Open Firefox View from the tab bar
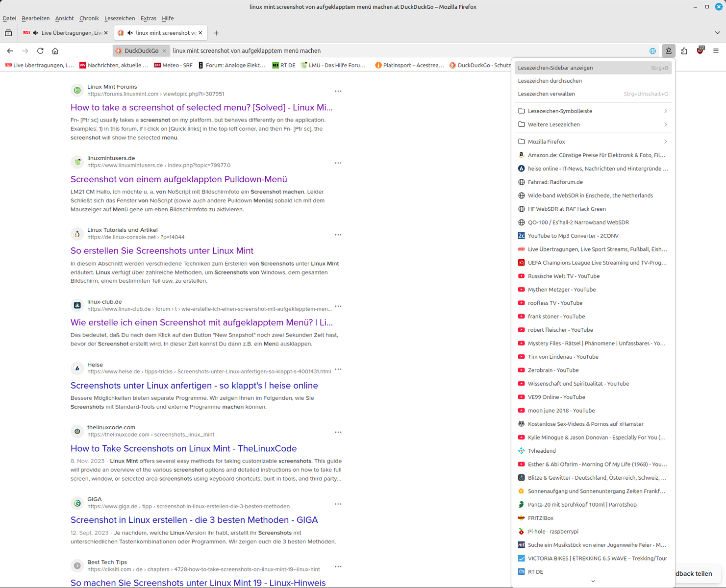Viewport: 726px width, 588px height. click(8, 33)
